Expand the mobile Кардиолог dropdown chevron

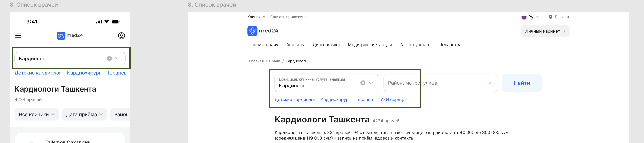click(x=117, y=58)
